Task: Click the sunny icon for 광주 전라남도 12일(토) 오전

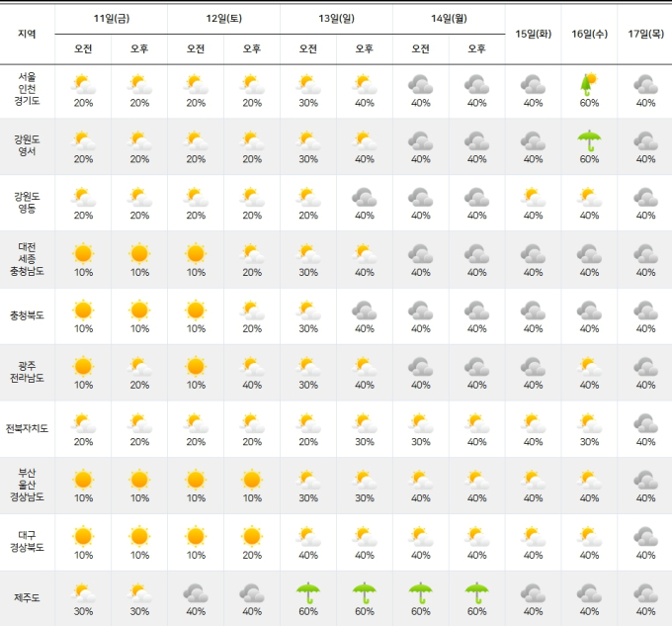Action: 196,367
